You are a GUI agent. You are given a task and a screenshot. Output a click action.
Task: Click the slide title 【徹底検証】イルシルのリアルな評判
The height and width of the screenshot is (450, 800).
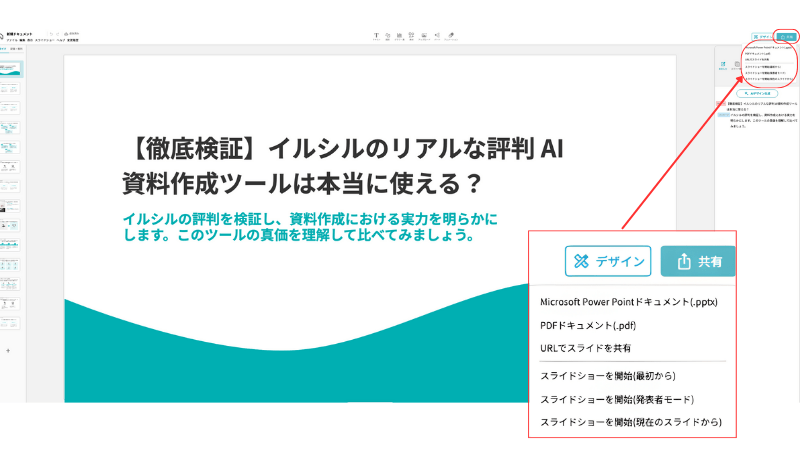point(343,166)
